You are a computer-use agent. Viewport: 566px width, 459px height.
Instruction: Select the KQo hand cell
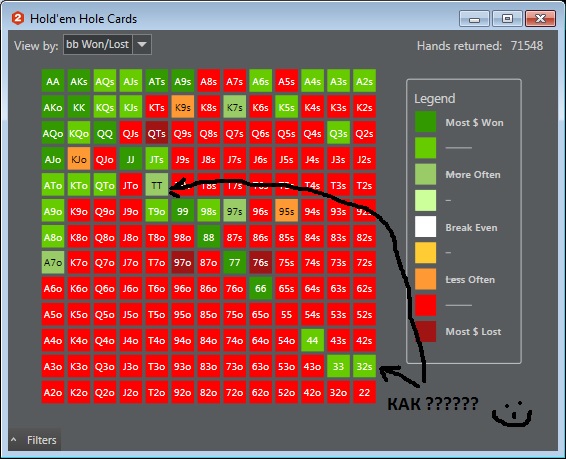pyautogui.click(x=79, y=133)
